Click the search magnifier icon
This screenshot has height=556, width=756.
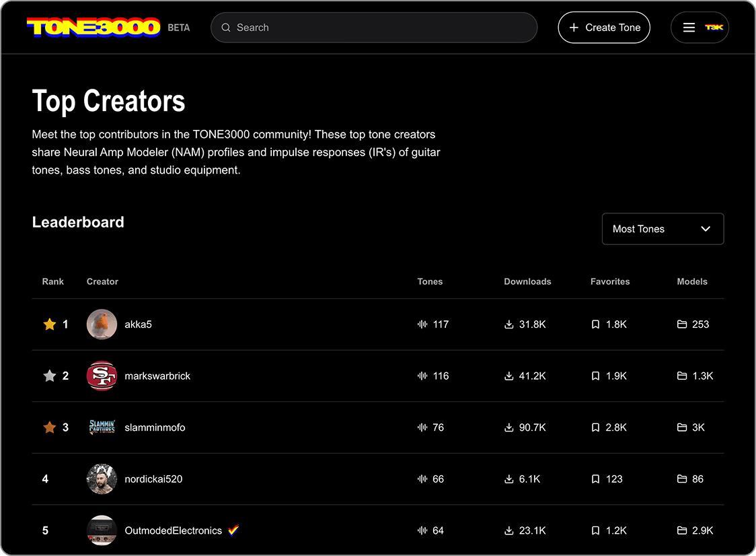[x=226, y=28]
